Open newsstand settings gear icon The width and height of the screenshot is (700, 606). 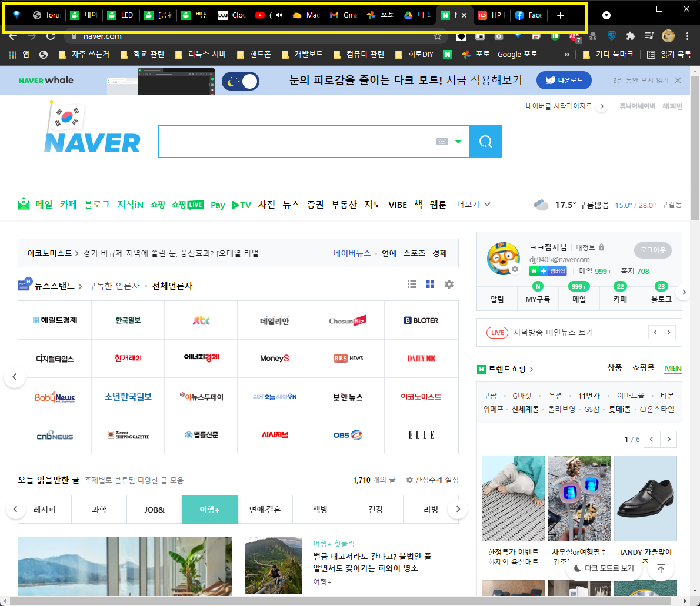coord(449,284)
